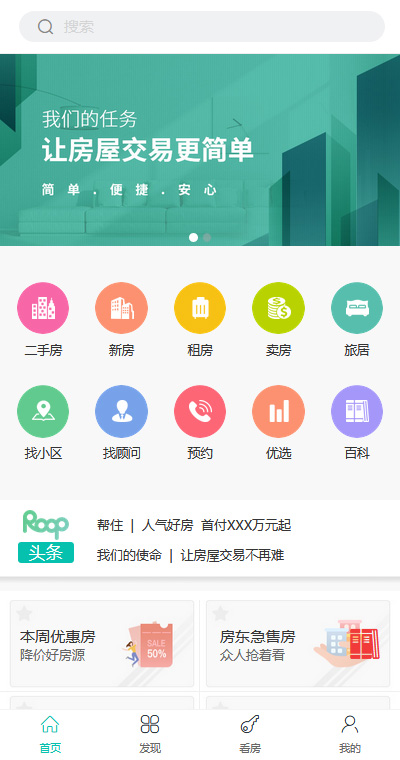This screenshot has width=400, height=760.
Task: Tap the star on 房东急售房 card
Action: pyautogui.click(x=220, y=613)
